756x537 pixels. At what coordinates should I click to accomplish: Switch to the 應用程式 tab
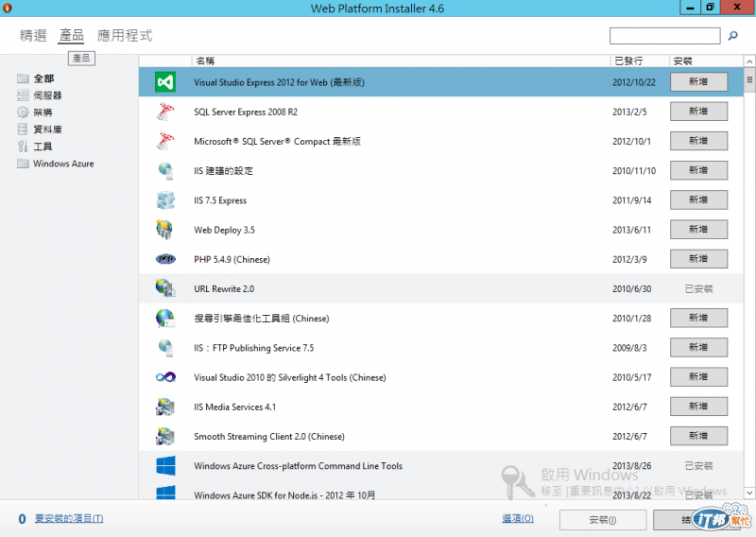tap(125, 35)
